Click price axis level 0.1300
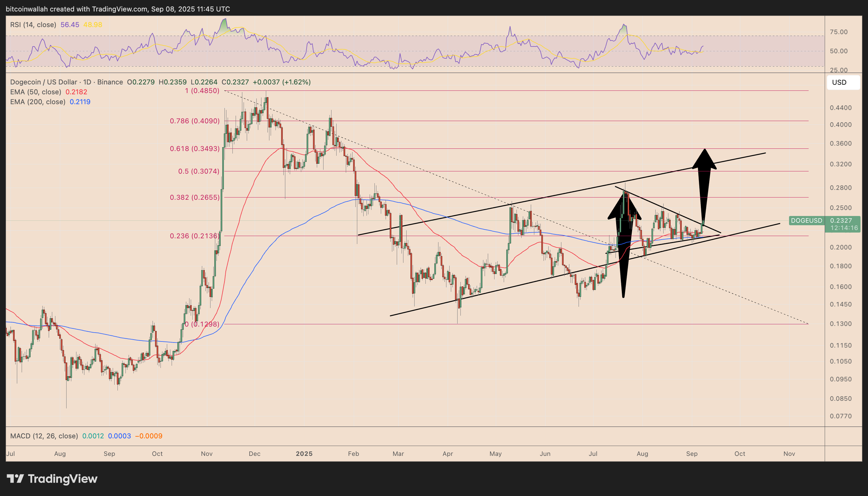The width and height of the screenshot is (868, 496). (841, 324)
